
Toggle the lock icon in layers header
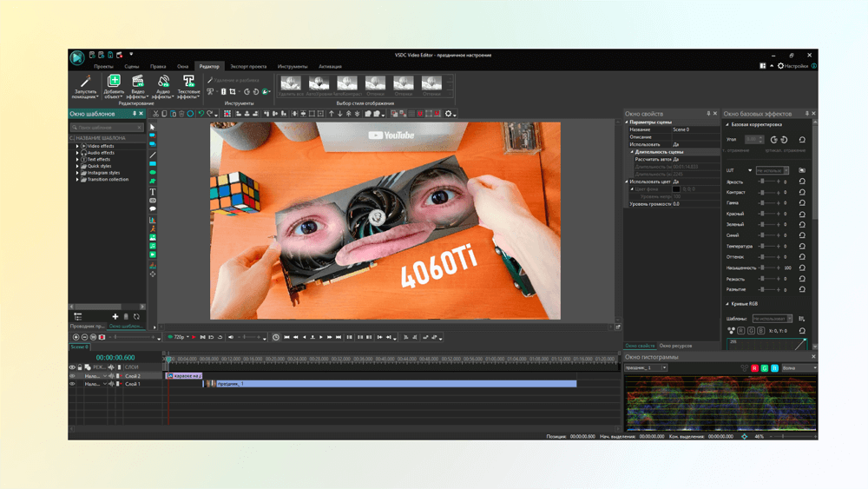coord(80,367)
